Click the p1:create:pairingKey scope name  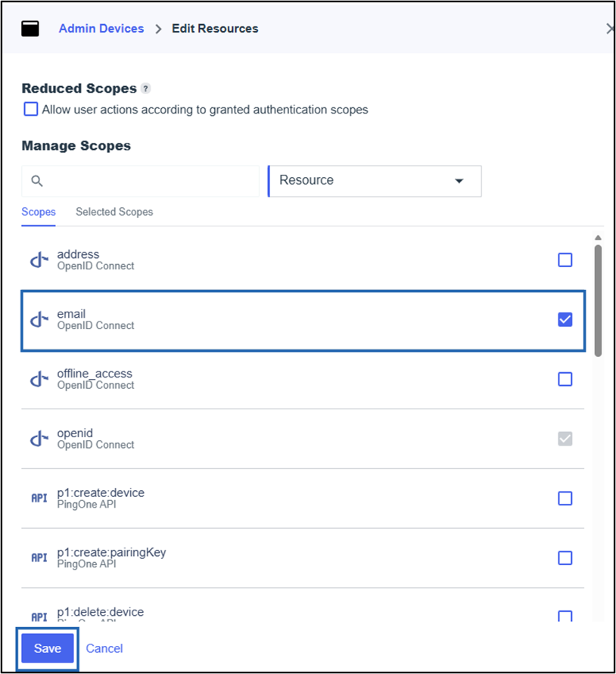(x=111, y=552)
